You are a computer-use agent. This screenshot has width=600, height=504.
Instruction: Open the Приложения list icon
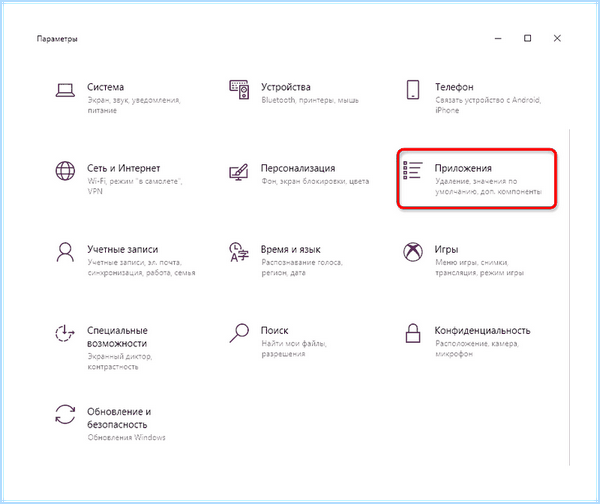tap(413, 170)
